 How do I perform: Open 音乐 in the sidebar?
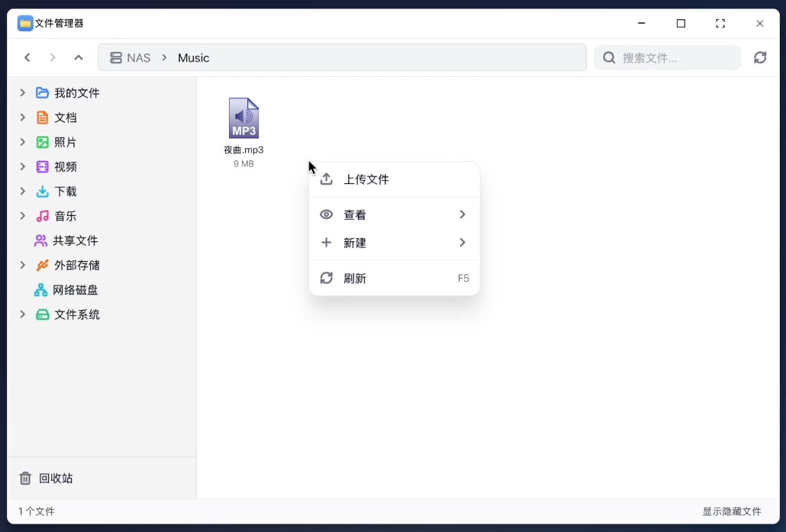pos(65,215)
